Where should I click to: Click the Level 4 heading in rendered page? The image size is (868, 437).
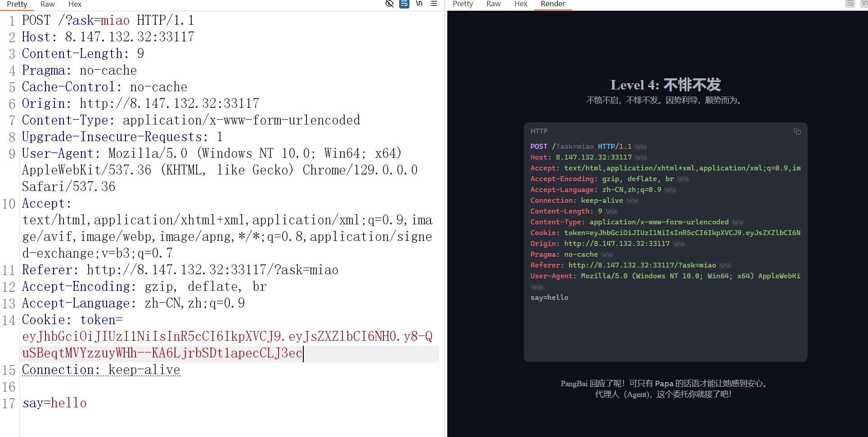[x=666, y=85]
